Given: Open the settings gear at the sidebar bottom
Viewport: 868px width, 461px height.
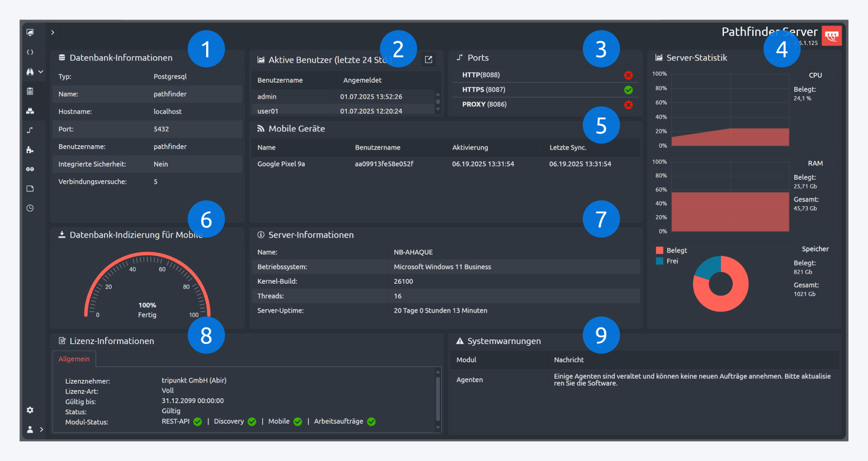Looking at the screenshot, I should pos(30,410).
